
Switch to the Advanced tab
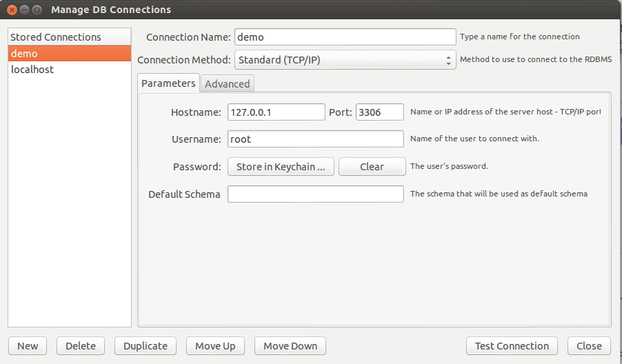[228, 83]
